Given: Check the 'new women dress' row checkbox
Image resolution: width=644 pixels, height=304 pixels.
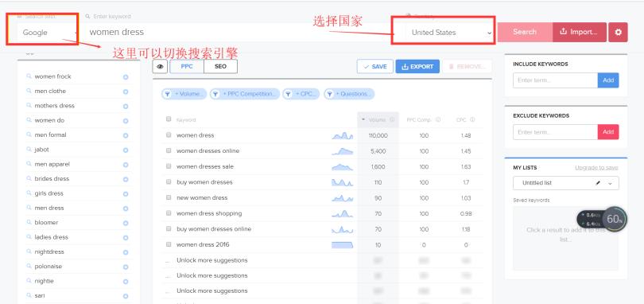Looking at the screenshot, I should 169,197.
